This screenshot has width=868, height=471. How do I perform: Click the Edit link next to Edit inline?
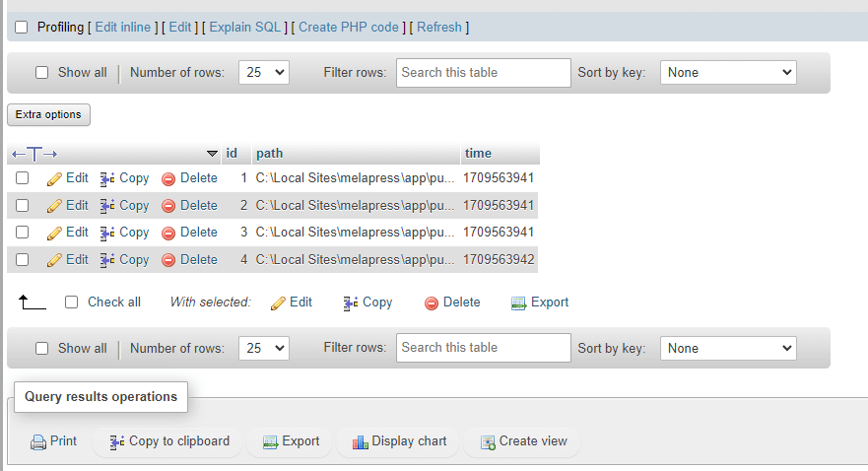180,28
